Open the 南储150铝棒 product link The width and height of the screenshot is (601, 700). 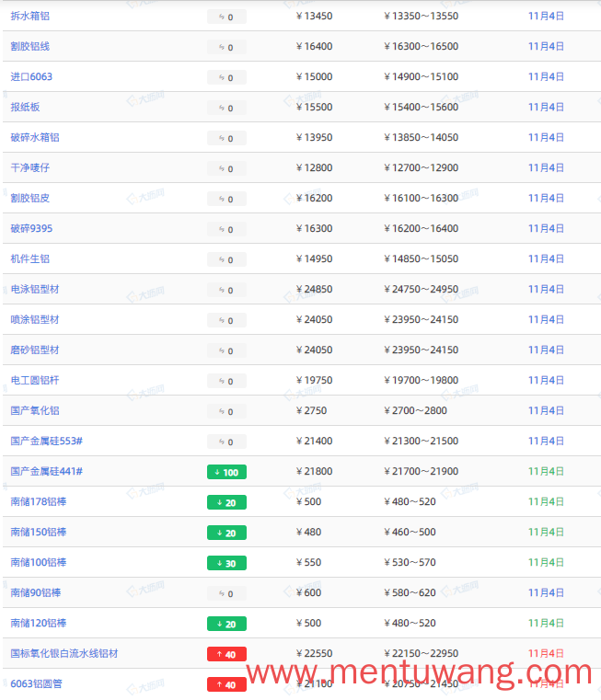click(39, 533)
